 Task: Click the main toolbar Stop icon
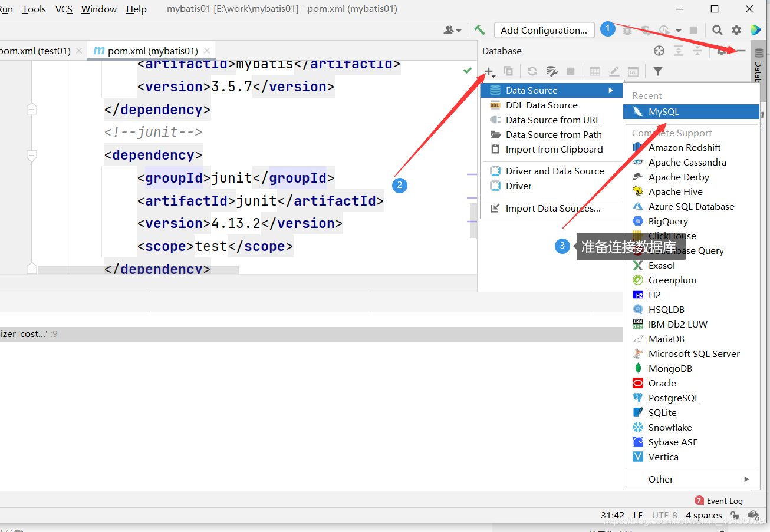point(693,30)
